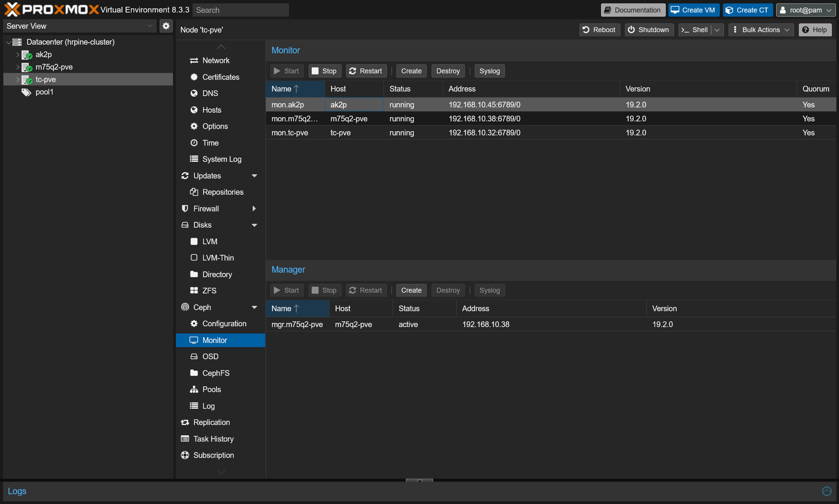
Task: Collapse the Logs panel circle icon
Action: tap(827, 491)
